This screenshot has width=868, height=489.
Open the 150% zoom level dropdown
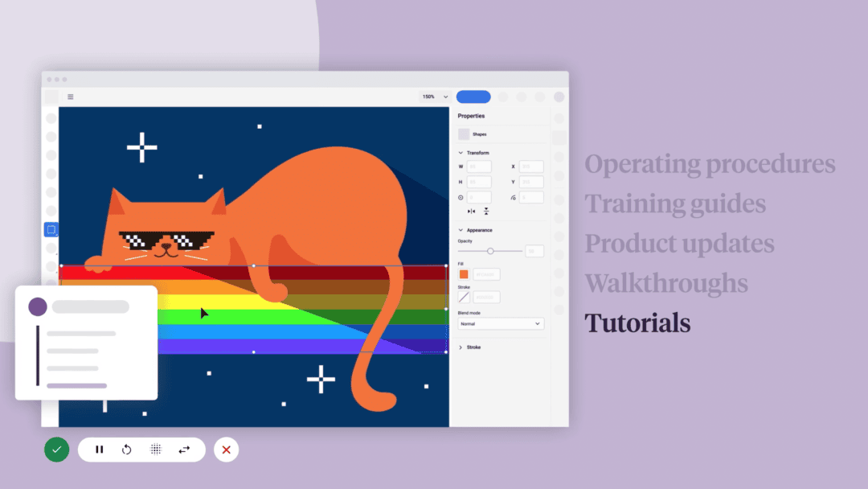[x=435, y=97]
